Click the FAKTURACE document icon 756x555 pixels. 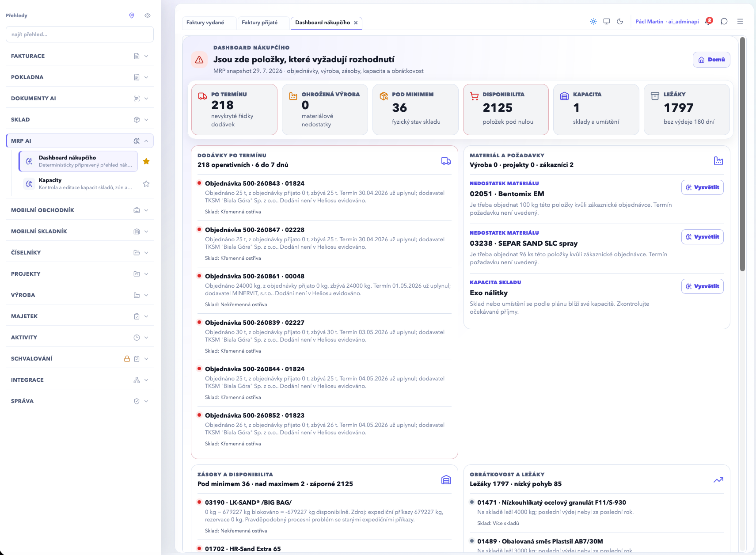click(x=137, y=56)
